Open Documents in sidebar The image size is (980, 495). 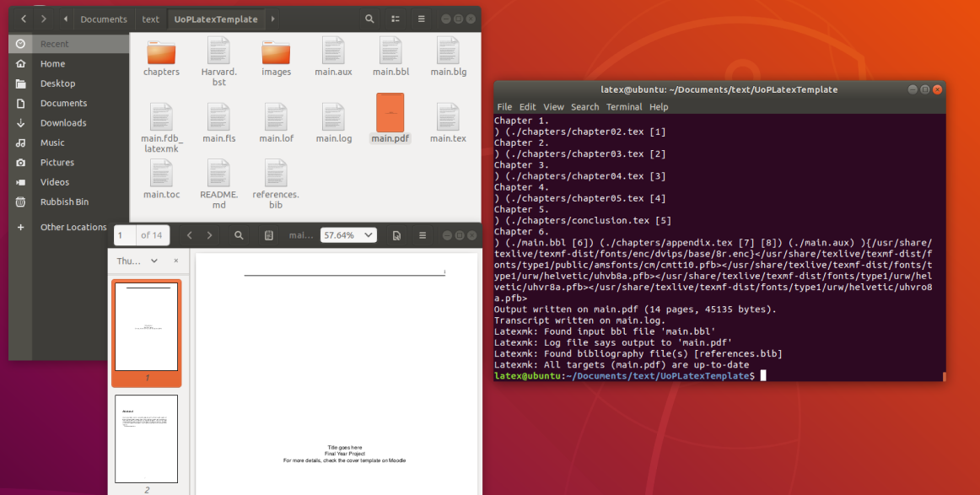tap(69, 103)
